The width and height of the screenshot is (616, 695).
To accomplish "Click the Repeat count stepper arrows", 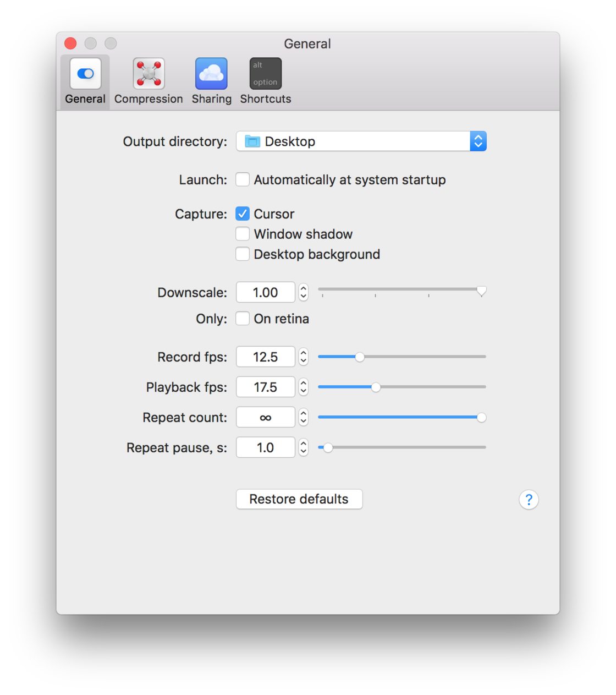I will click(x=304, y=418).
